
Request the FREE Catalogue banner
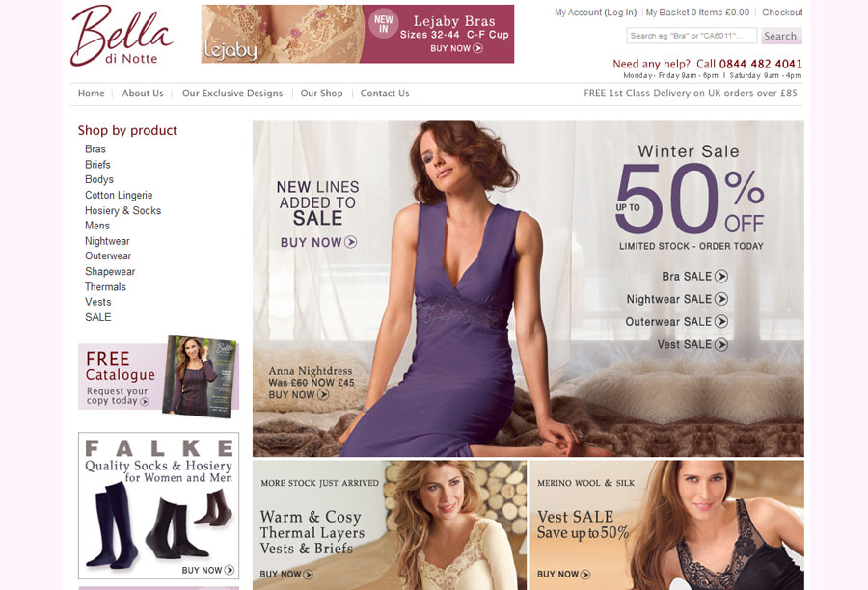158,376
